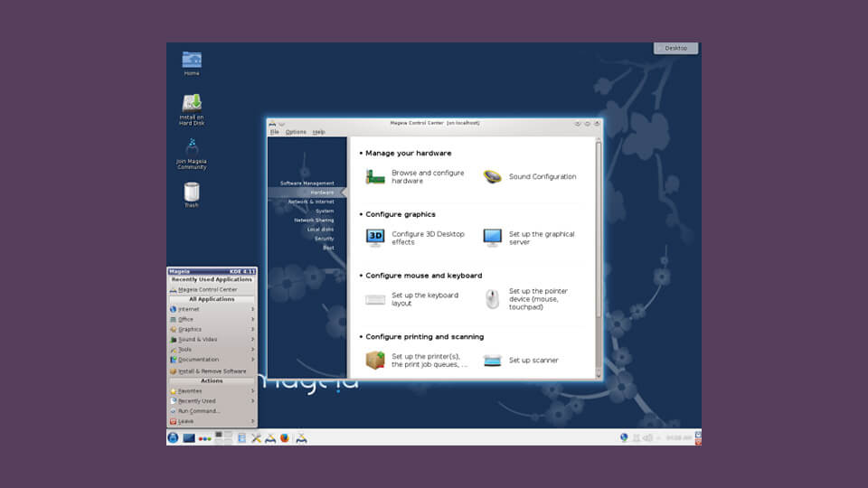Click the Mageia start menu launcher button

click(174, 437)
